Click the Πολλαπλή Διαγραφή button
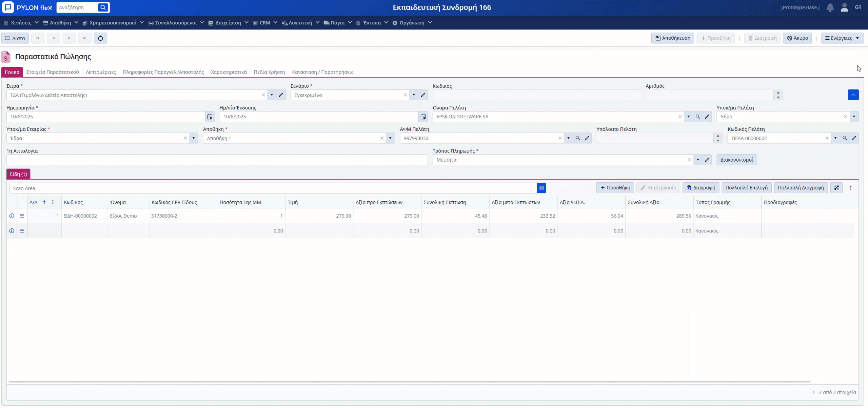Screen dimensions: 868x408 click(801, 187)
